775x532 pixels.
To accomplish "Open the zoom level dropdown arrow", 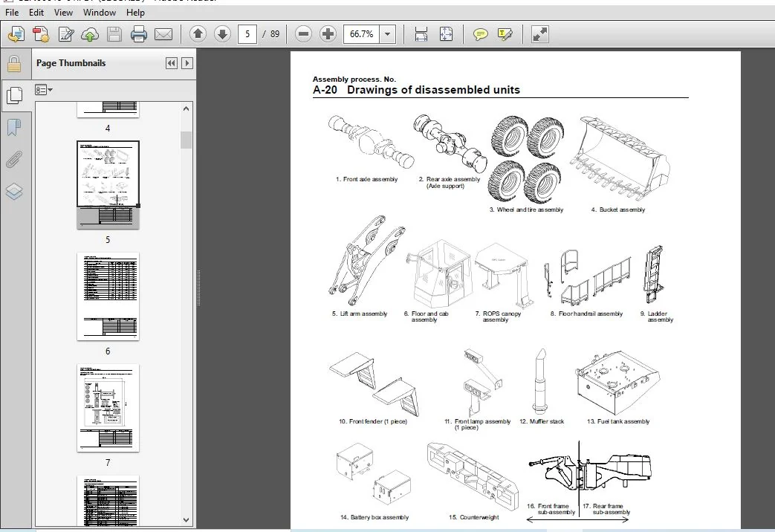I will coord(388,34).
